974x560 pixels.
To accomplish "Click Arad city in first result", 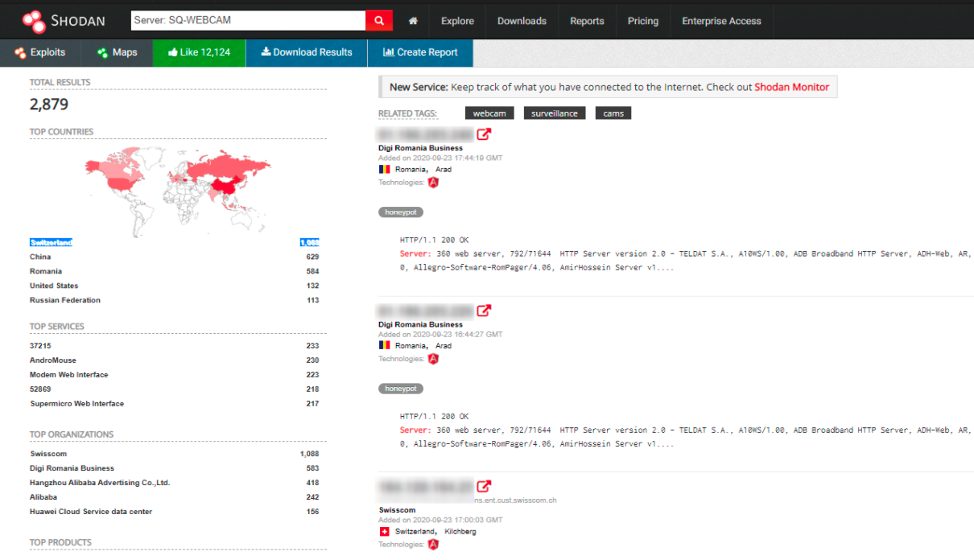I will coord(444,170).
